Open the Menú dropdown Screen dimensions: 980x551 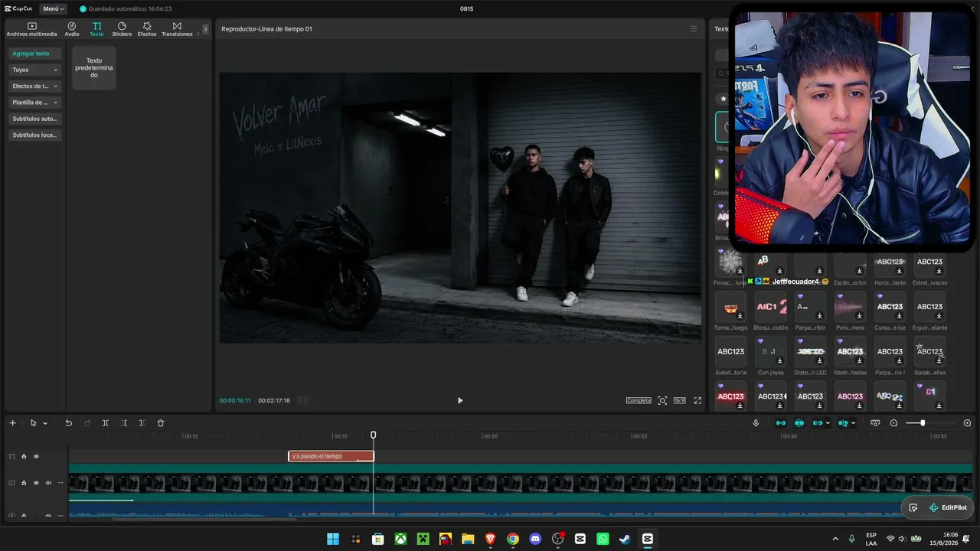pyautogui.click(x=54, y=9)
